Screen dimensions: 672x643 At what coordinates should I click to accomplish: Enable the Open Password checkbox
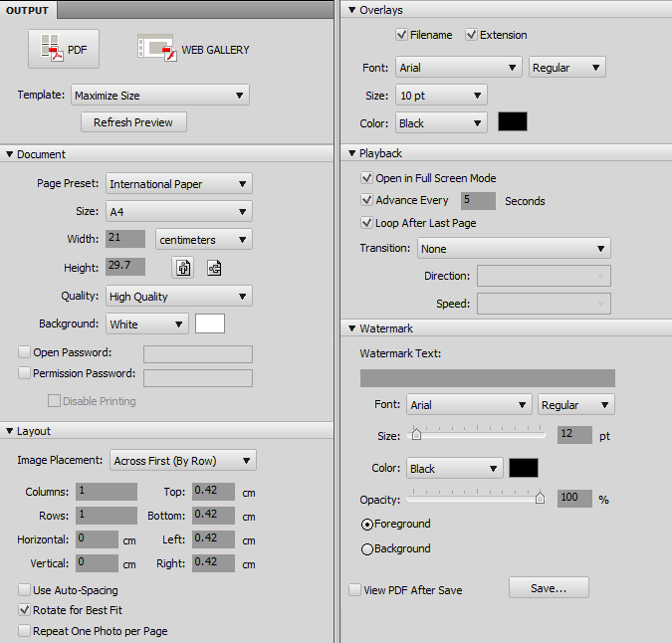pos(24,352)
